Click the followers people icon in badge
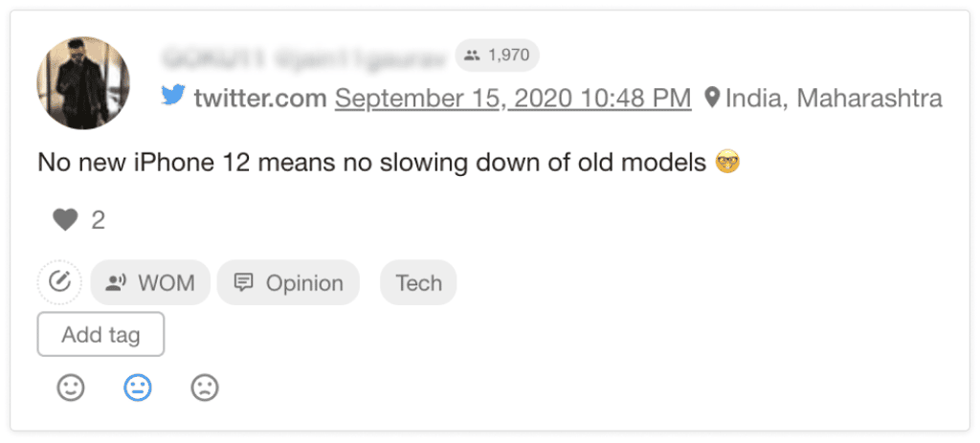 tap(473, 55)
